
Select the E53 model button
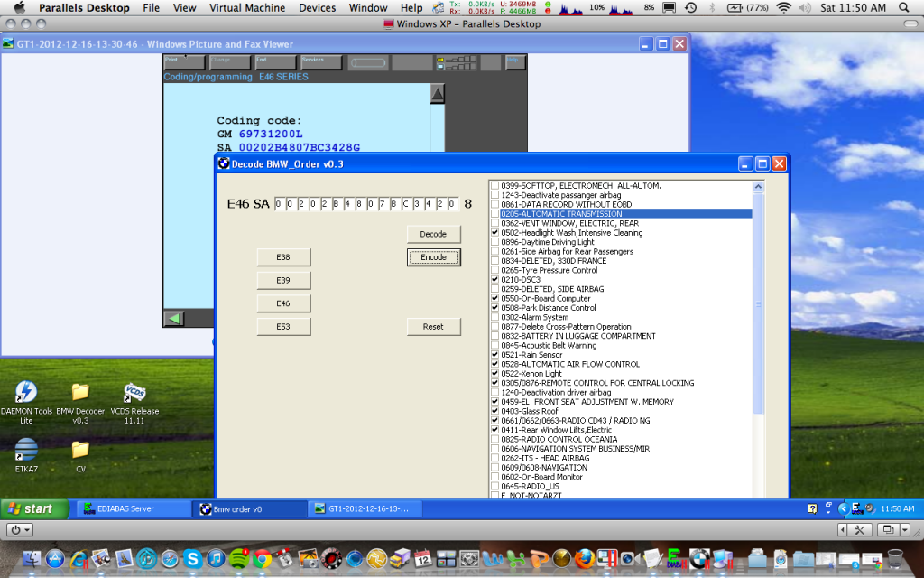(x=283, y=326)
